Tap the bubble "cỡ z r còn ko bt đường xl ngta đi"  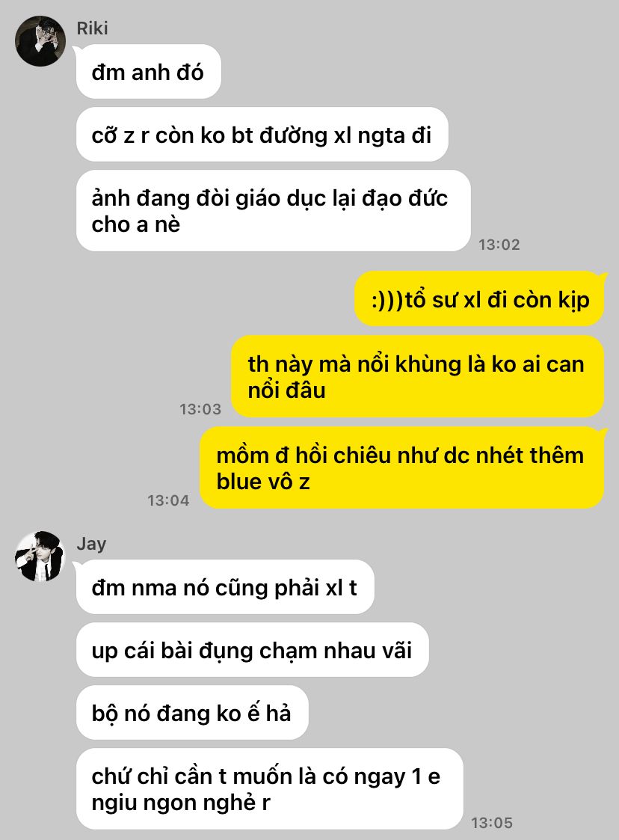point(262,135)
